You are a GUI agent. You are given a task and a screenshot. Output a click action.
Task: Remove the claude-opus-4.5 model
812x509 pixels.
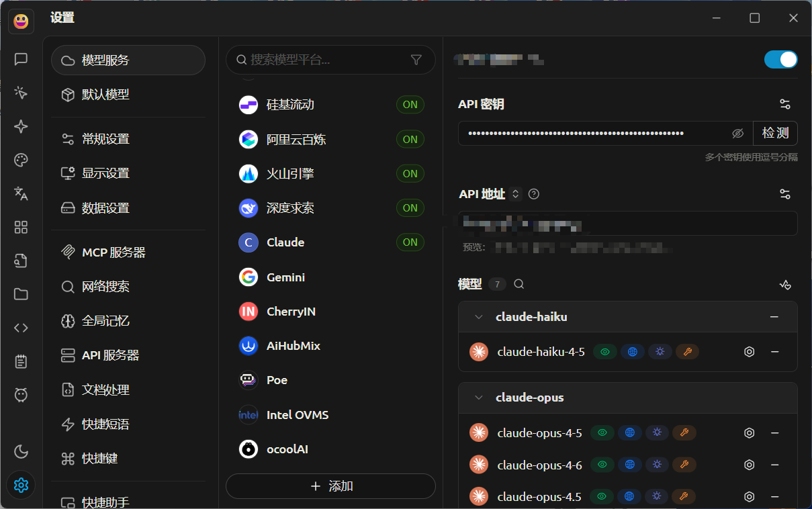coord(774,497)
